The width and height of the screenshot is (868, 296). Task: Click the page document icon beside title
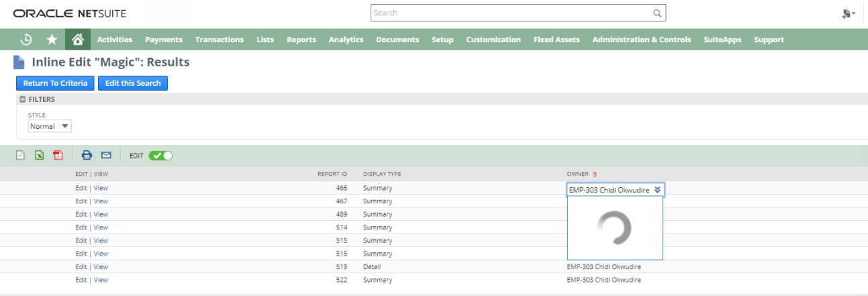pos(19,62)
